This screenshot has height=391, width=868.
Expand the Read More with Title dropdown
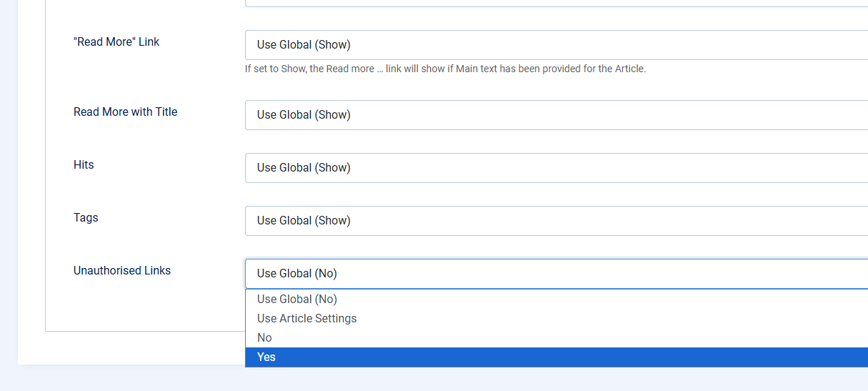[556, 115]
